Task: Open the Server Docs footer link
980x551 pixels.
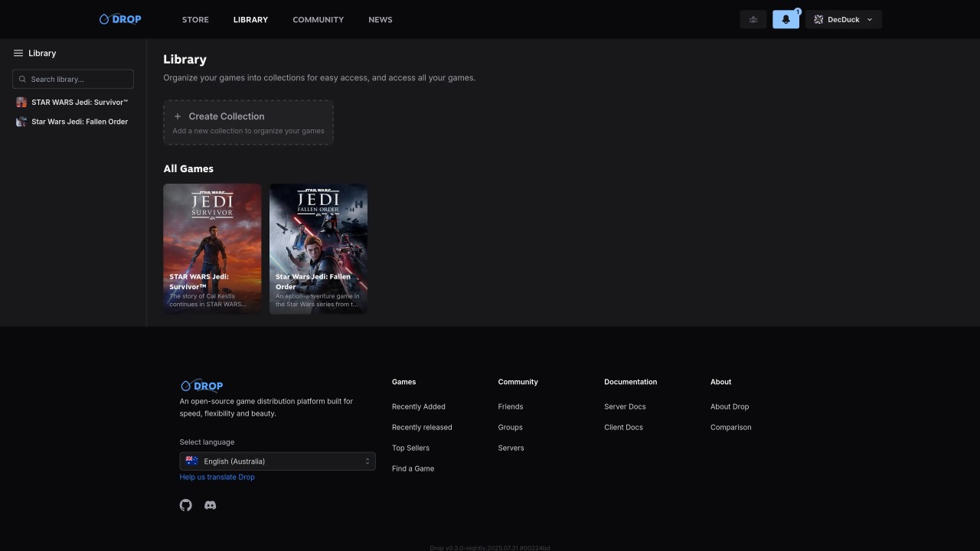Action: click(x=625, y=406)
